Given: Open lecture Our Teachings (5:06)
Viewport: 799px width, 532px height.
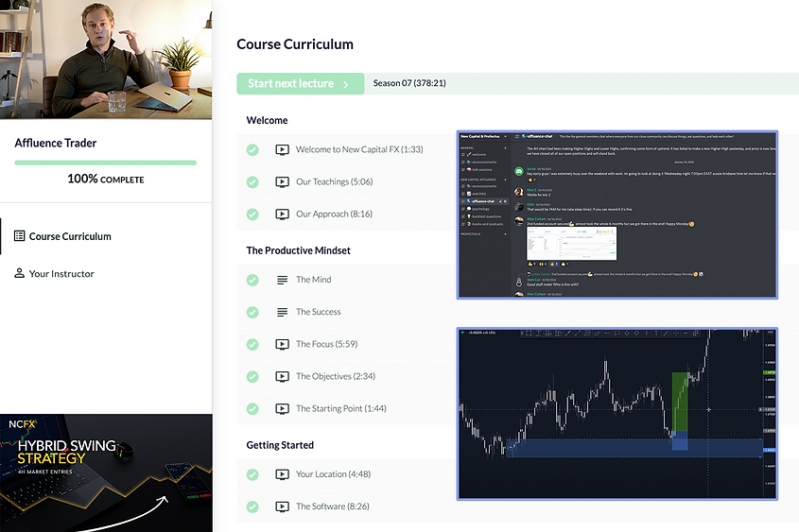Looking at the screenshot, I should click(335, 181).
